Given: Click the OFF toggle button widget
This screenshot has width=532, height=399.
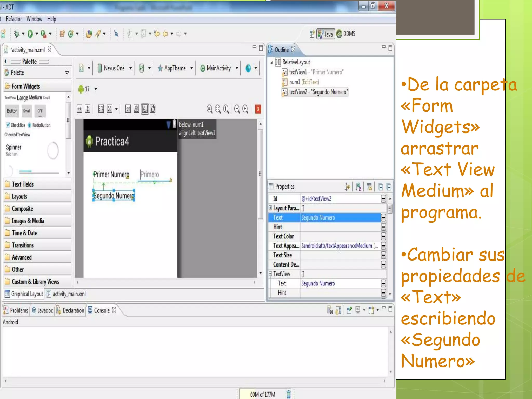Looking at the screenshot, I should tap(40, 111).
